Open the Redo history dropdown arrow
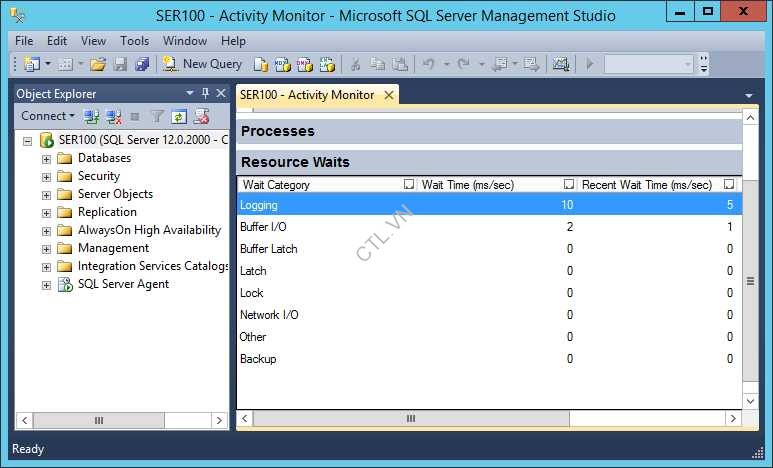Image resolution: width=773 pixels, height=468 pixels. pyautogui.click(x=482, y=64)
